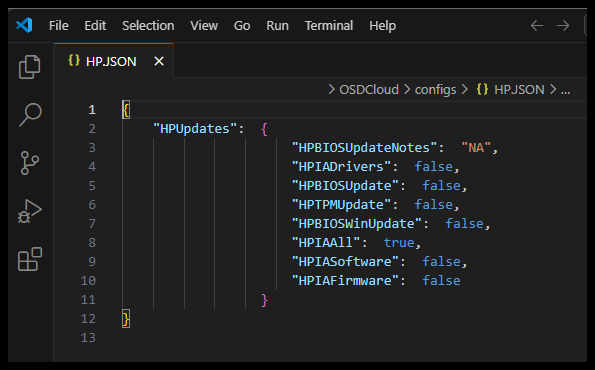Open the Edit menu
The width and height of the screenshot is (595, 370).
(95, 25)
